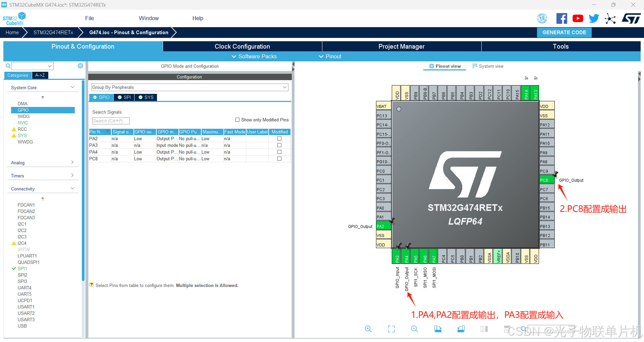Toggle Modified checkbox for PA4 row
Screen dimensions: 644x342
[279, 152]
